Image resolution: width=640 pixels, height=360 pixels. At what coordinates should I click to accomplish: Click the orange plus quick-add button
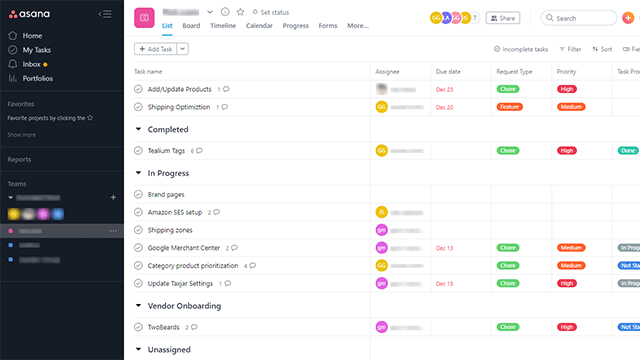(628, 18)
